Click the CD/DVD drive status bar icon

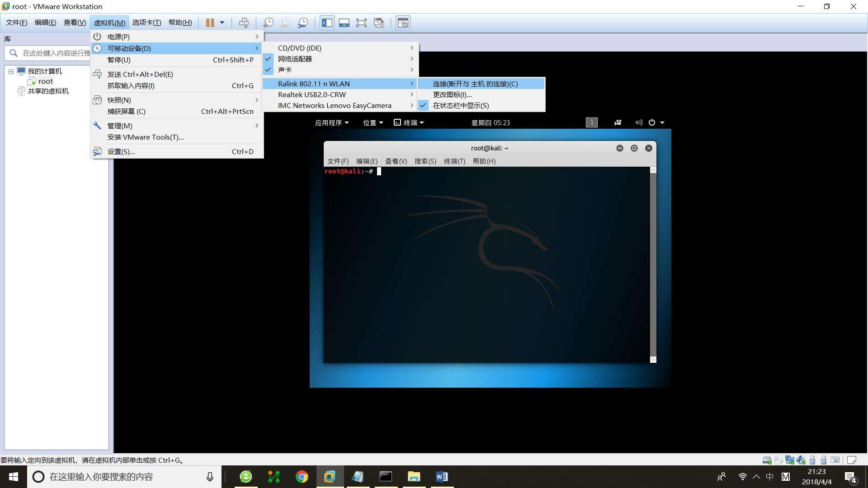(778, 460)
